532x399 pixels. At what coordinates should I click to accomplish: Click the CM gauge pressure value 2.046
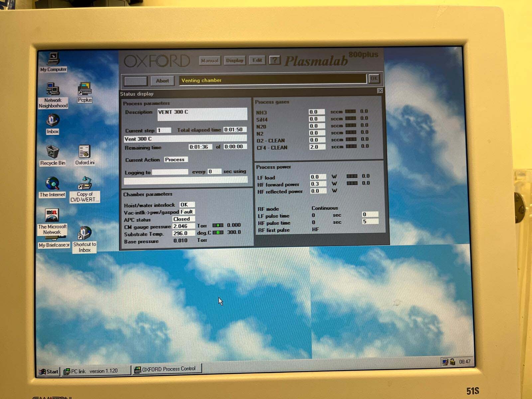[x=184, y=226]
